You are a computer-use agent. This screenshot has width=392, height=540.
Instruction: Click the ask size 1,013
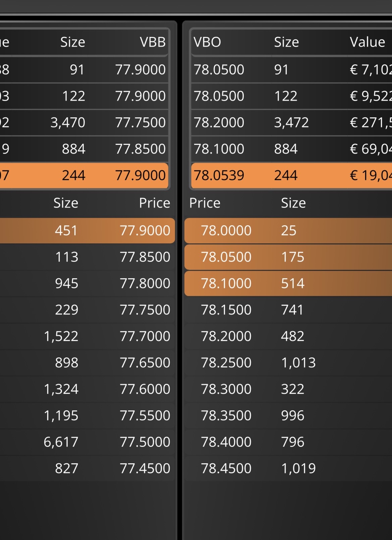[298, 363]
